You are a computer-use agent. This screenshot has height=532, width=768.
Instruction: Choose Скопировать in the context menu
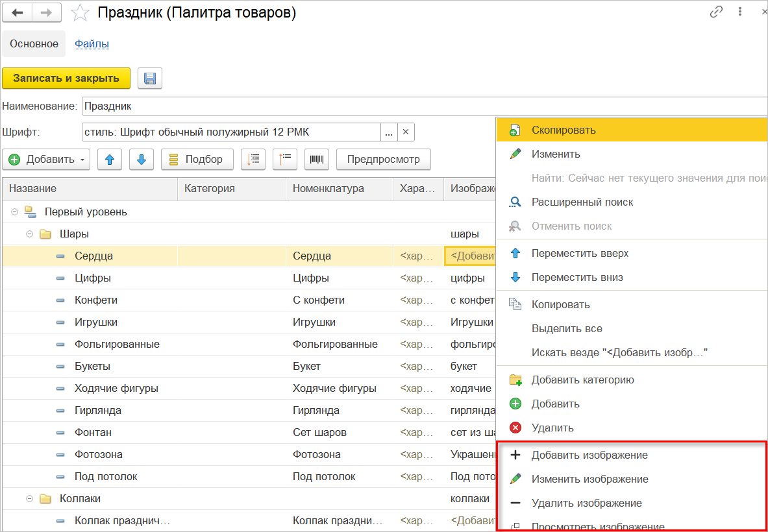click(563, 130)
